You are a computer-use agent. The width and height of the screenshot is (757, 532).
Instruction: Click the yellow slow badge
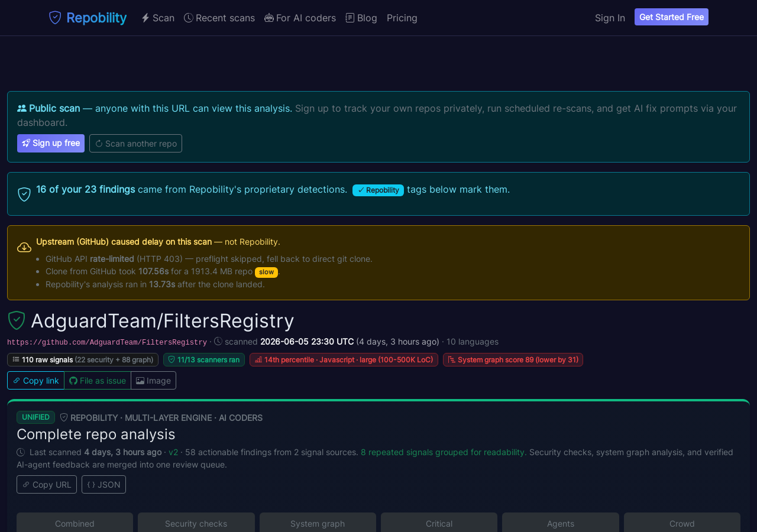266,272
